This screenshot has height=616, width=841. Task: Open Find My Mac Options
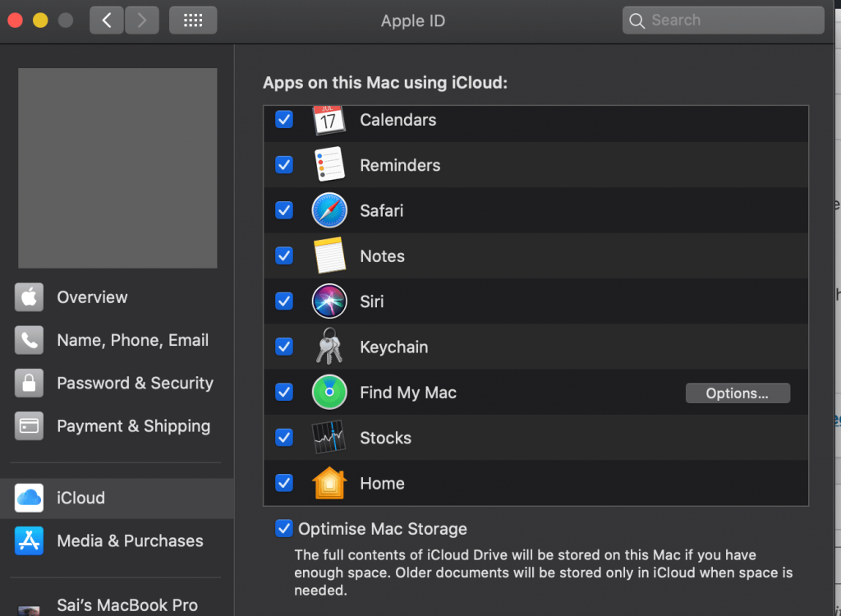tap(737, 393)
